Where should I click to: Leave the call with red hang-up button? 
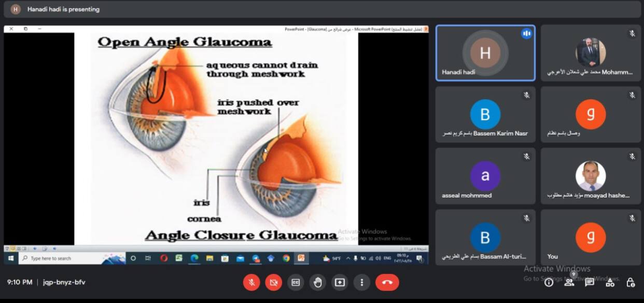387,282
